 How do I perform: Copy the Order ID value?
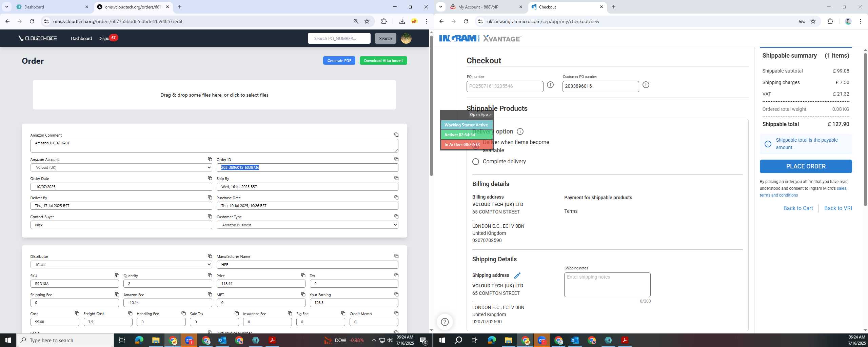[x=396, y=159]
